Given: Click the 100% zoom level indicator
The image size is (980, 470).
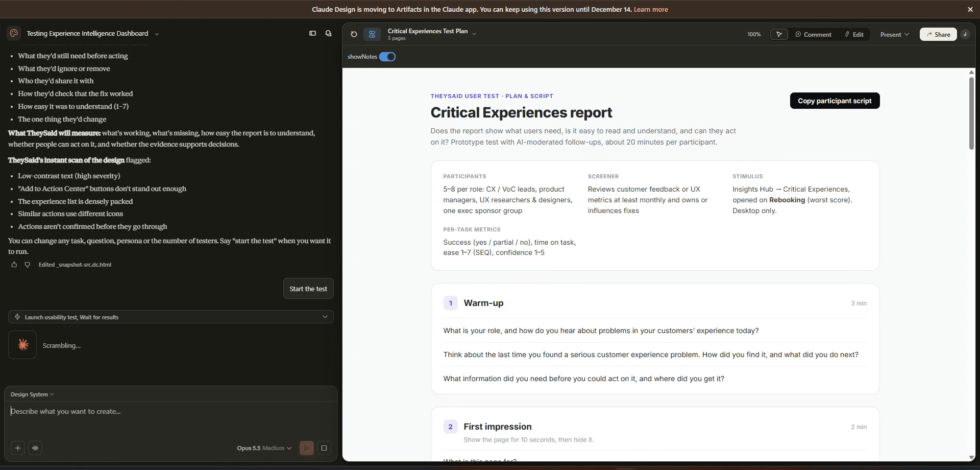Looking at the screenshot, I should click(754, 34).
